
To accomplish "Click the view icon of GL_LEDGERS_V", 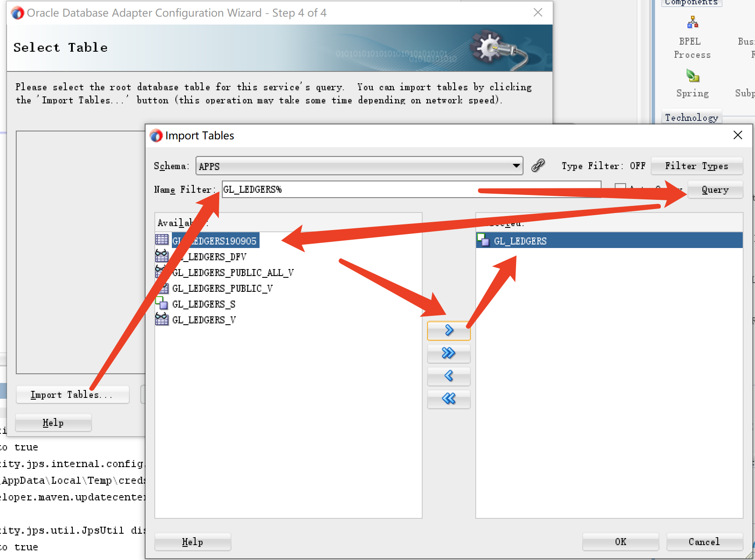I will click(x=162, y=319).
